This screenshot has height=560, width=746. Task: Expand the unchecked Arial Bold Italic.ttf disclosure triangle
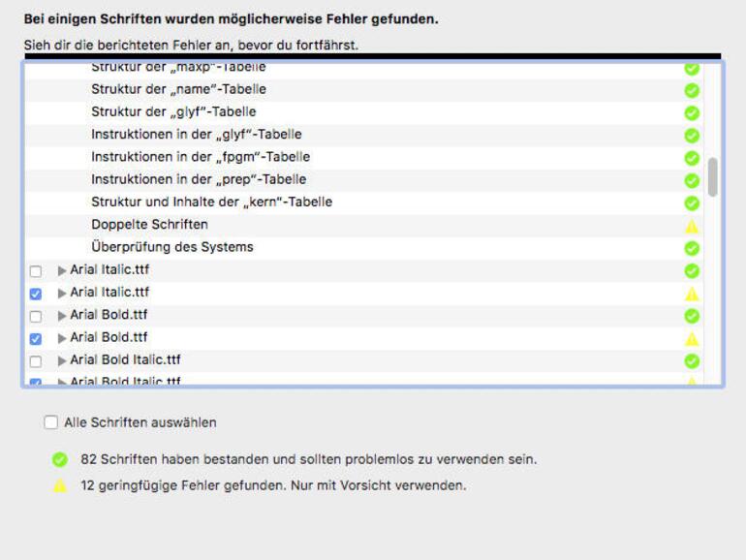pyautogui.click(x=62, y=360)
